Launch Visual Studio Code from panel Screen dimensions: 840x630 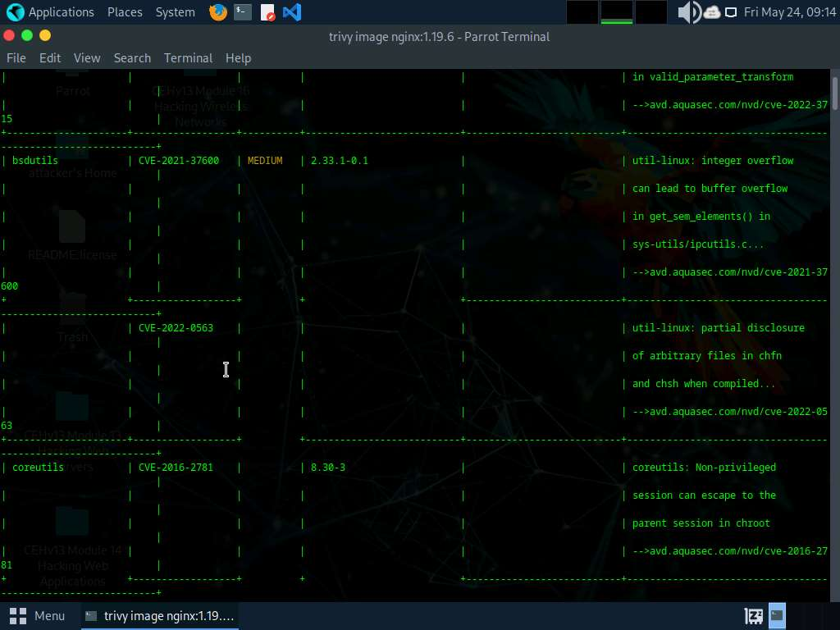[291, 12]
